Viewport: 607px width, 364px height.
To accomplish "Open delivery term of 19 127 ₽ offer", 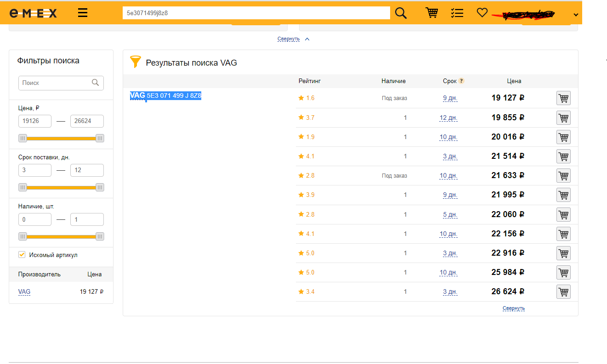I will point(450,98).
